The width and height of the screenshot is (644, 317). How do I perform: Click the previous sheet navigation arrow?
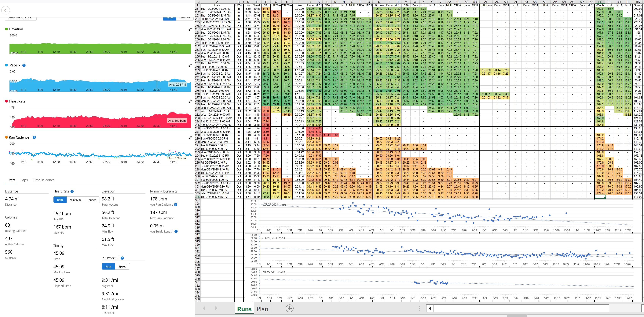[x=204, y=308]
